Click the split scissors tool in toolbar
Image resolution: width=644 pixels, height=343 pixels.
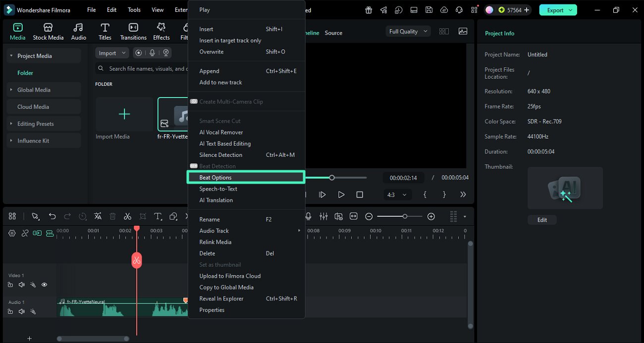[127, 216]
